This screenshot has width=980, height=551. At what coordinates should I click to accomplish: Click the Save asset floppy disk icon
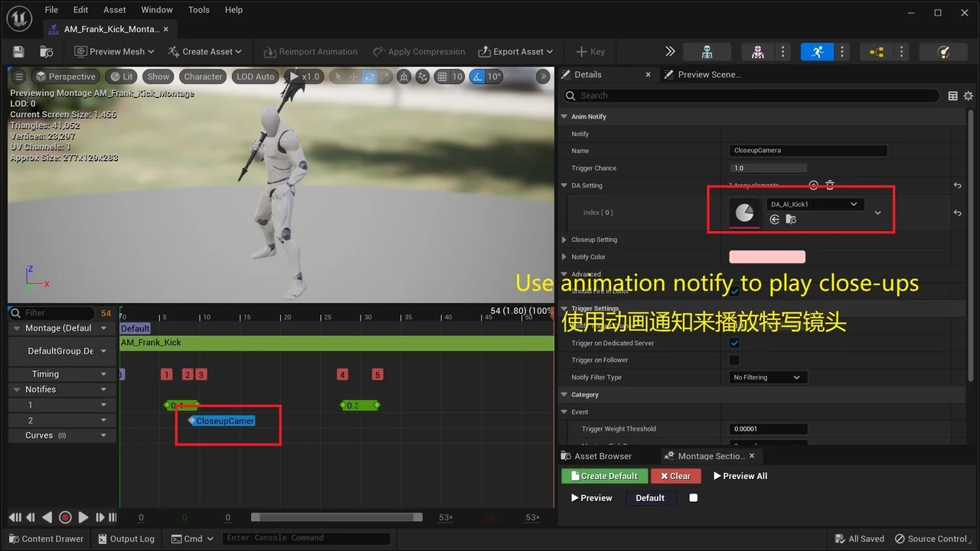click(19, 52)
